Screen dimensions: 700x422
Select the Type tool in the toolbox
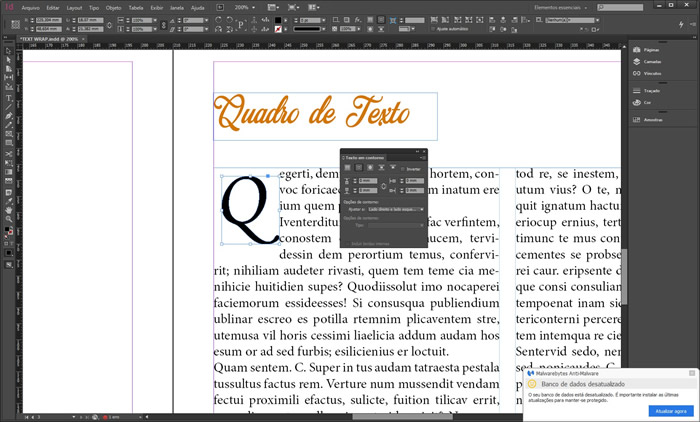coord(8,98)
